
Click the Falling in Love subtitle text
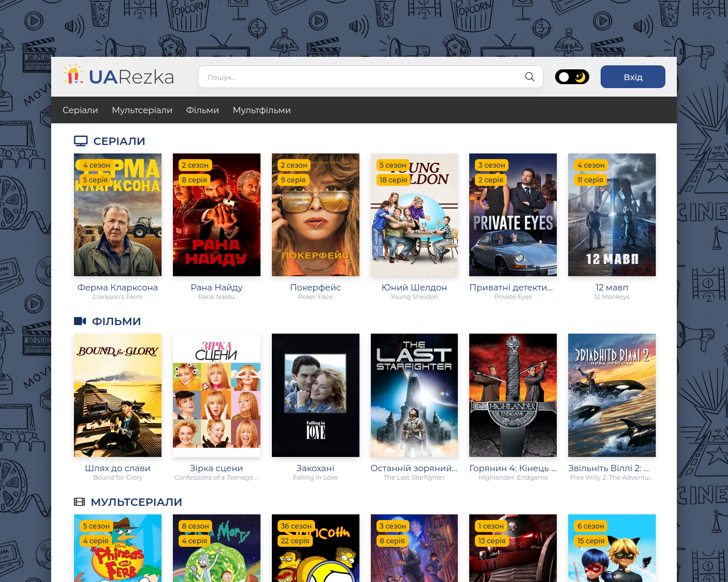(x=316, y=477)
